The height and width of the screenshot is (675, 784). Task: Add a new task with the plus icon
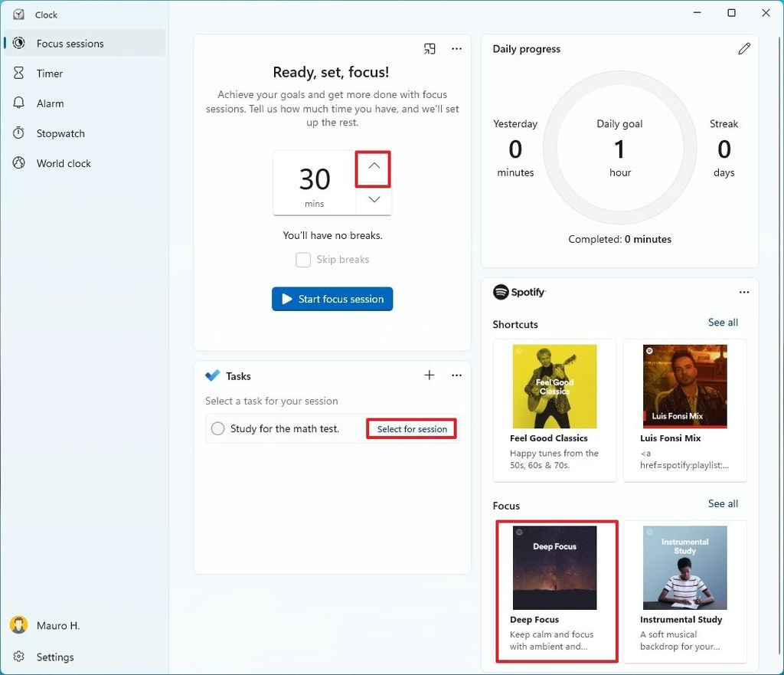click(x=430, y=375)
